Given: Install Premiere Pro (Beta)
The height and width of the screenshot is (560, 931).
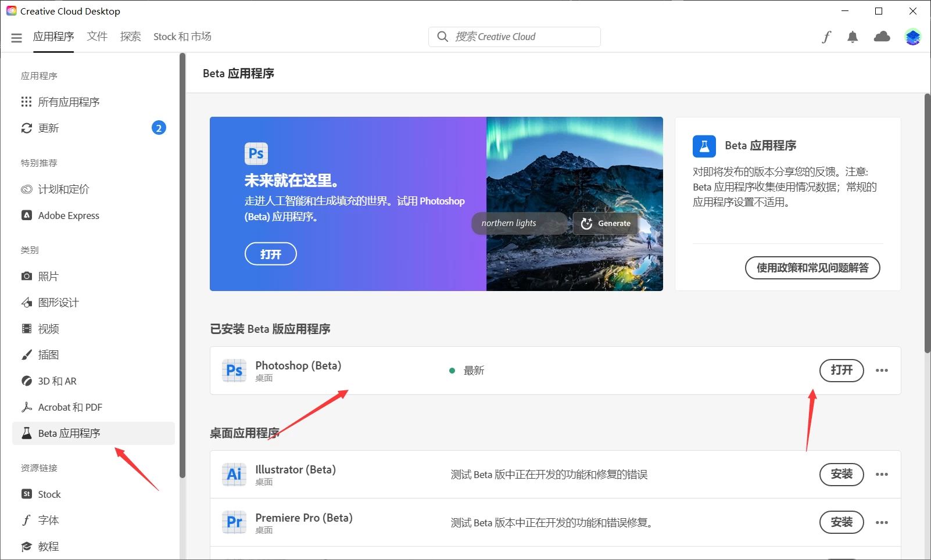Looking at the screenshot, I should (842, 523).
